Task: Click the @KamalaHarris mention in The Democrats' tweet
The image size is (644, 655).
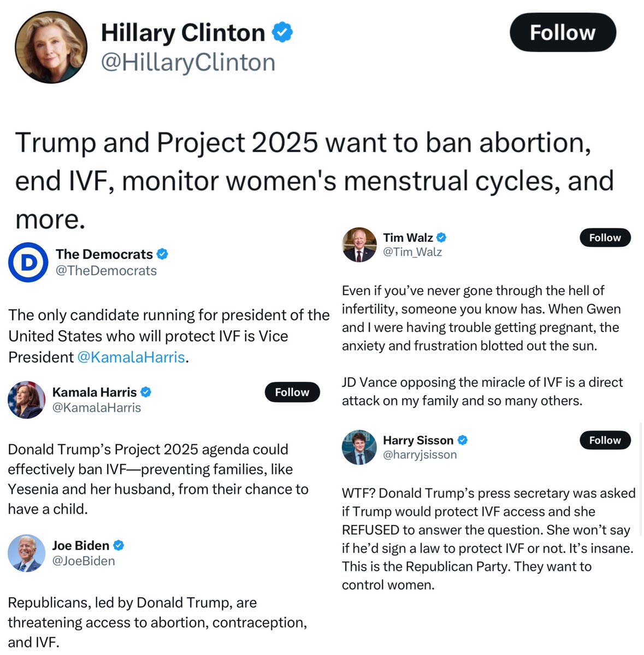Action: tap(131, 357)
